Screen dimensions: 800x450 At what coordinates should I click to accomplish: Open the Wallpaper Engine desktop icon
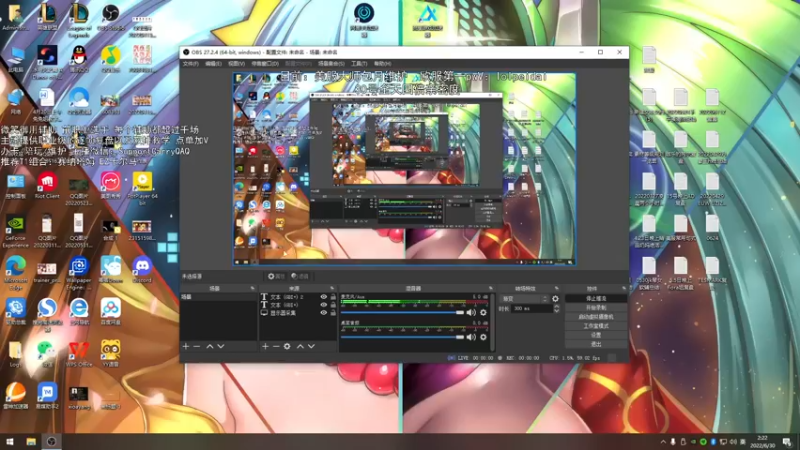[x=79, y=273]
